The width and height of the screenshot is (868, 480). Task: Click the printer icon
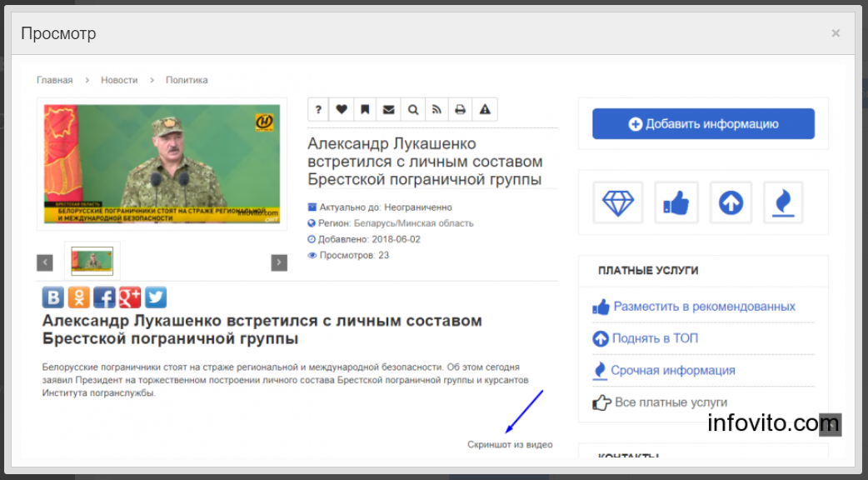coord(460,110)
